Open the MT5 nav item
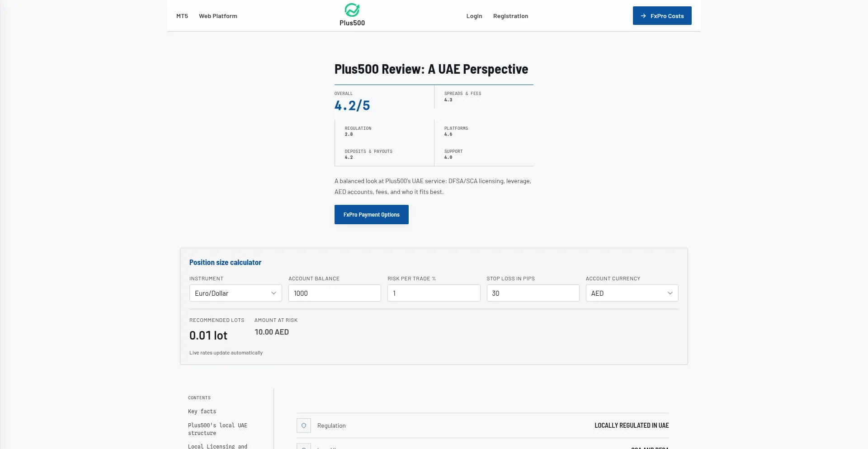 pyautogui.click(x=182, y=16)
